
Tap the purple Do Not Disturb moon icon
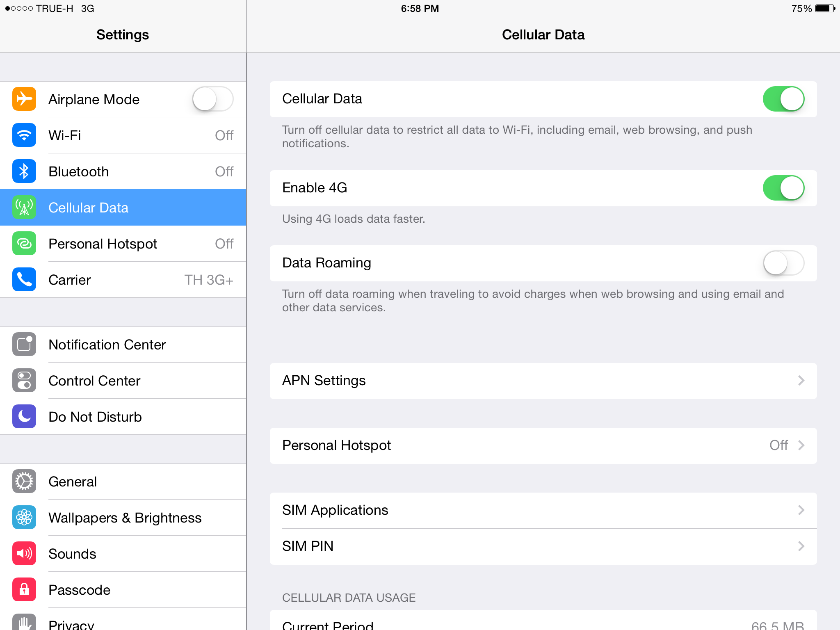[24, 416]
